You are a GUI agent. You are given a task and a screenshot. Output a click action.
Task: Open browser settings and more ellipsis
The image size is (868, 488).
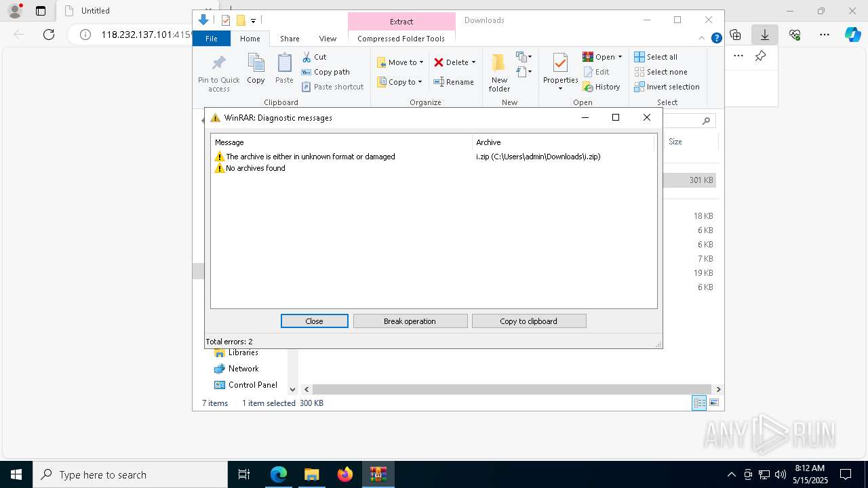[825, 35]
